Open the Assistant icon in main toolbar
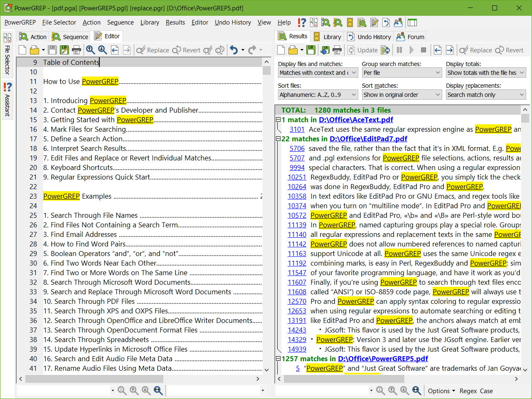 (x=302, y=22)
